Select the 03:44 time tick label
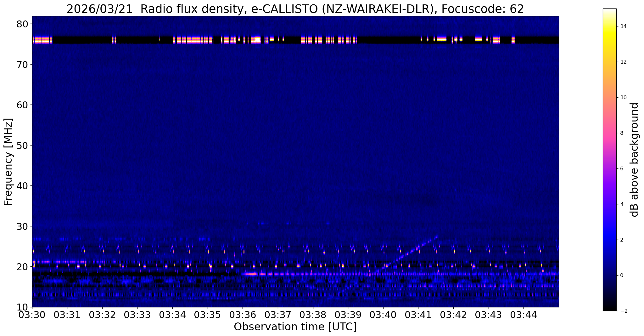 point(524,315)
